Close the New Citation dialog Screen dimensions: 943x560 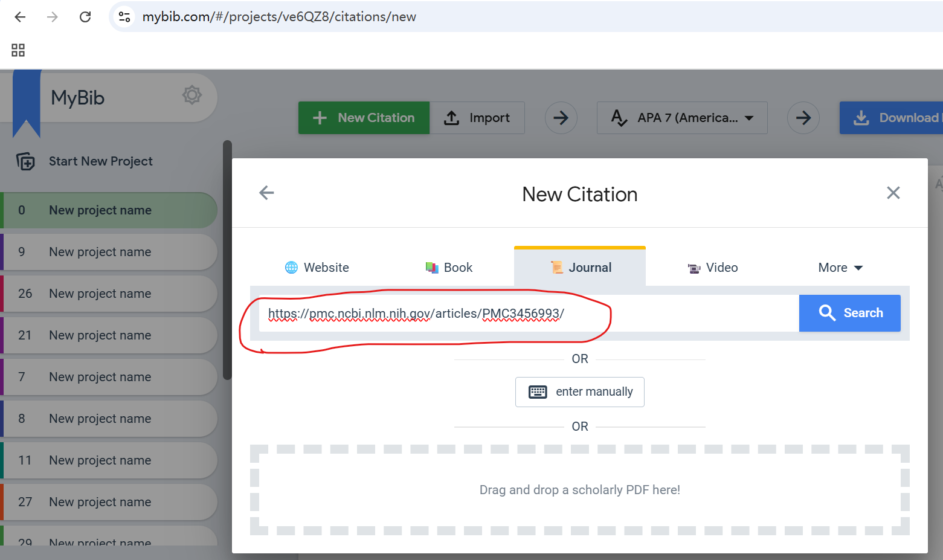[x=893, y=193]
